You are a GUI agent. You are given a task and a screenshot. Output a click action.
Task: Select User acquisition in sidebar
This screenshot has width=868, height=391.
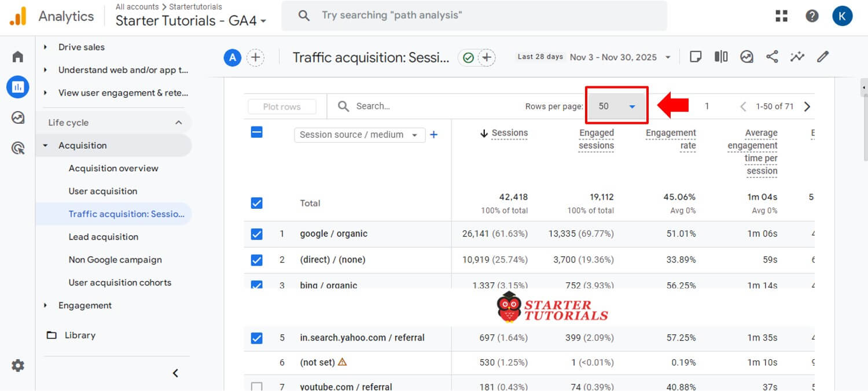point(103,191)
